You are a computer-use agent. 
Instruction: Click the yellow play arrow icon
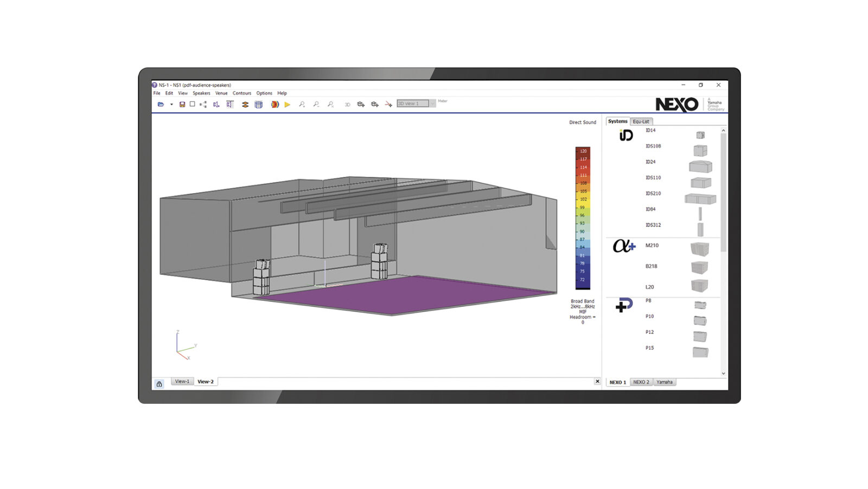tap(288, 104)
